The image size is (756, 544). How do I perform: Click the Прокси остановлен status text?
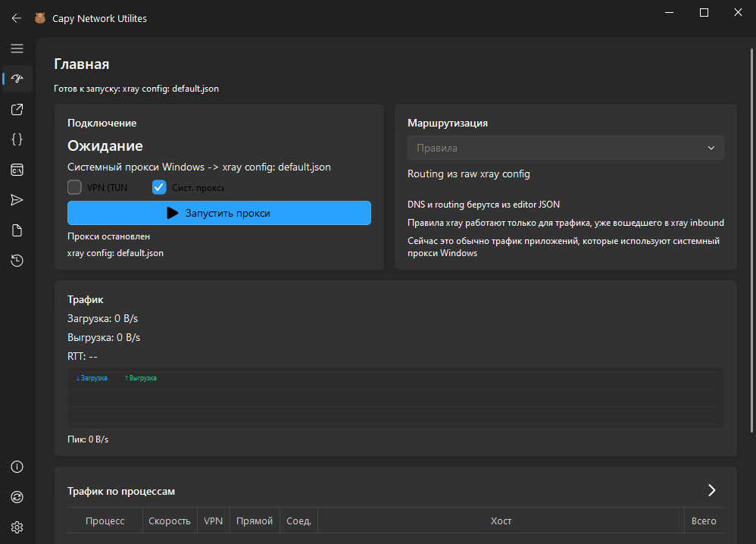point(108,236)
